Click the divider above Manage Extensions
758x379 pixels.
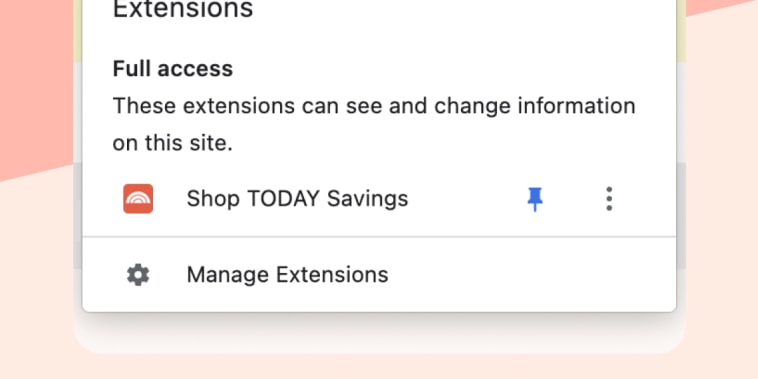[x=379, y=237]
